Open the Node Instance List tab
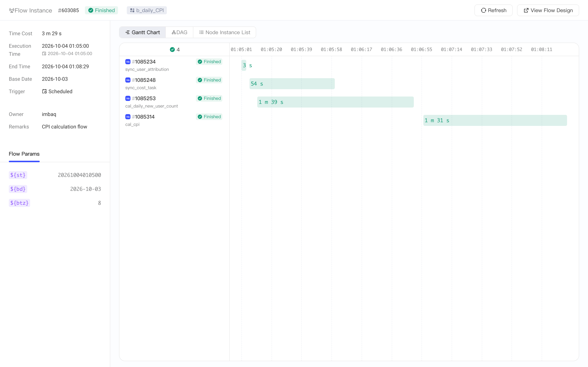 225,32
